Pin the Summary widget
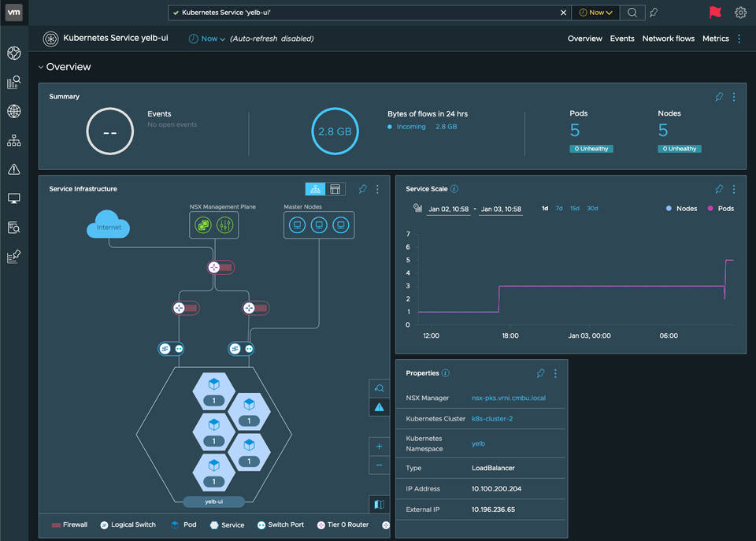Viewport: 756px width, 541px height. (719, 97)
